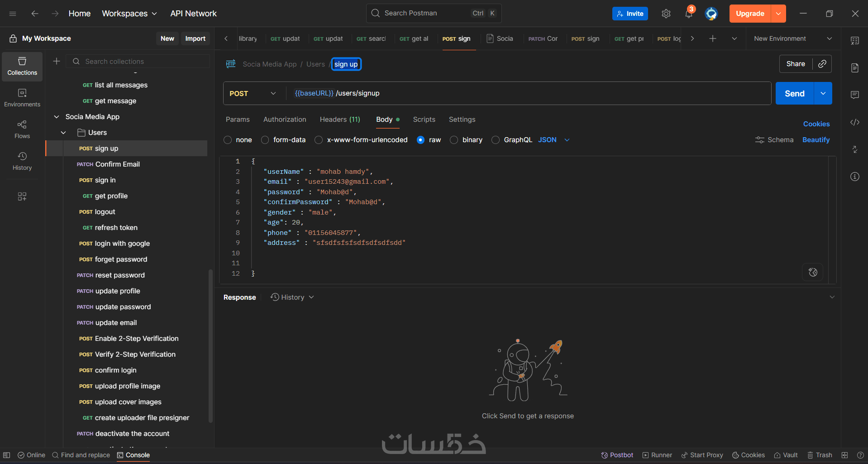The height and width of the screenshot is (464, 868).
Task: Open the PATCH Cor request tab
Action: pos(543,38)
